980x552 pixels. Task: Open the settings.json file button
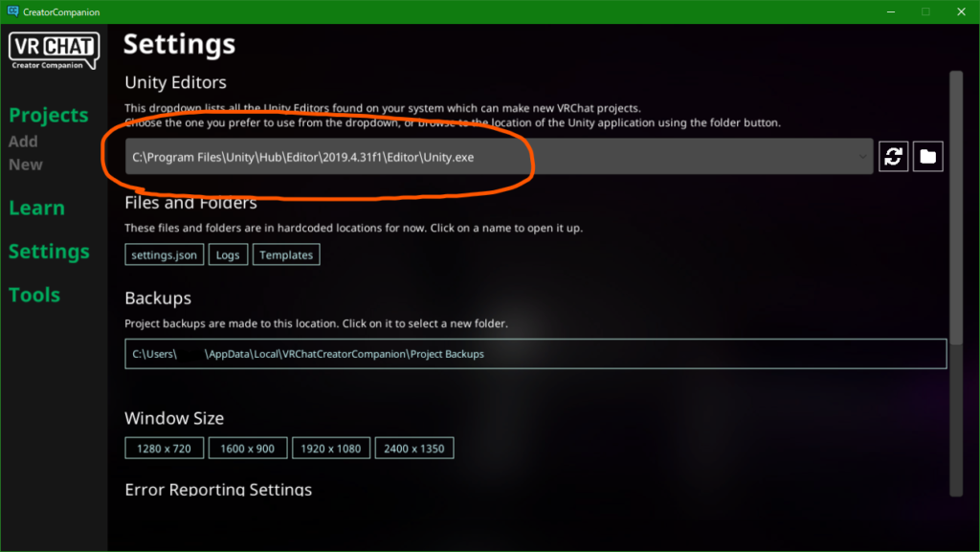click(x=164, y=254)
